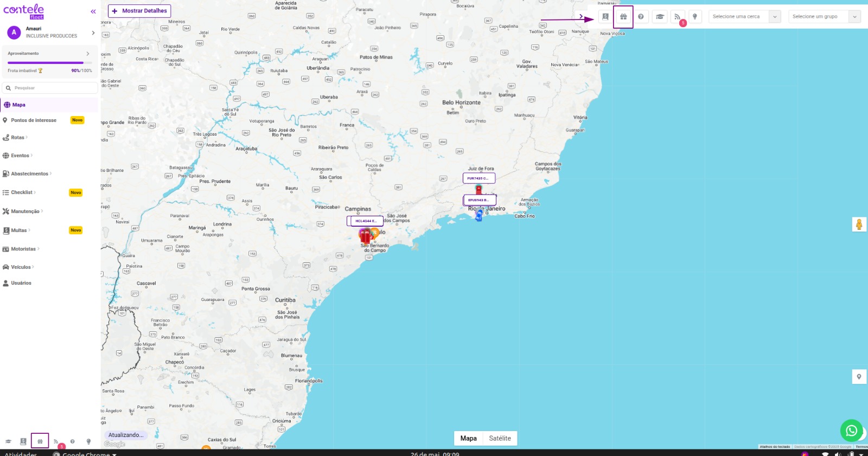This screenshot has width=868, height=456.
Task: Click the Novo badge beside Multas
Action: (76, 230)
